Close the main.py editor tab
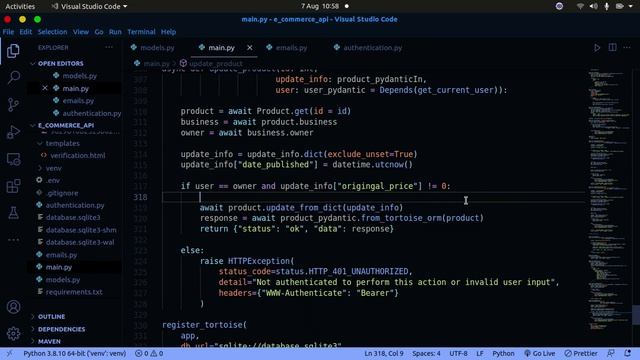The width and height of the screenshot is (640, 360). (x=249, y=48)
